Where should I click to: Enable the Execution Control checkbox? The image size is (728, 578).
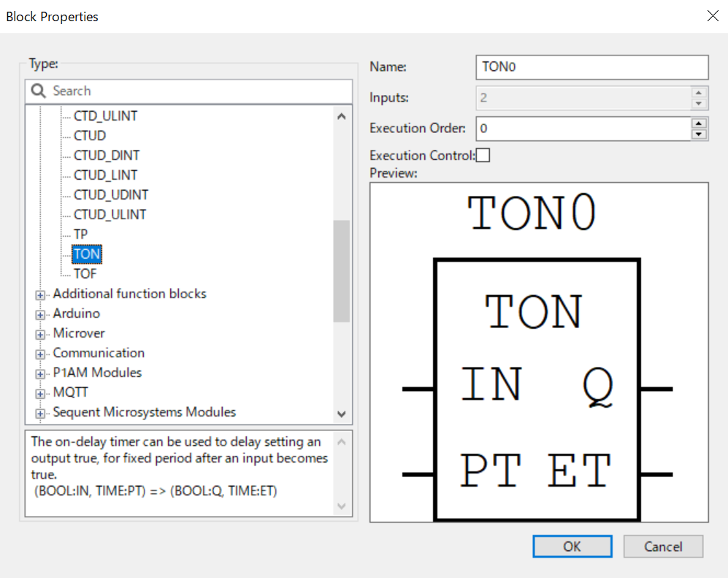[x=483, y=155]
